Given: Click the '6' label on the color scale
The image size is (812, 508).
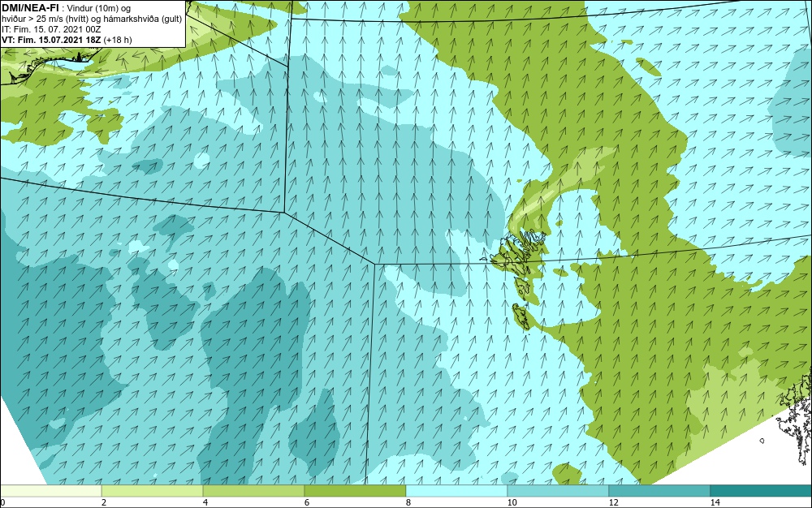Looking at the screenshot, I should 307,503.
